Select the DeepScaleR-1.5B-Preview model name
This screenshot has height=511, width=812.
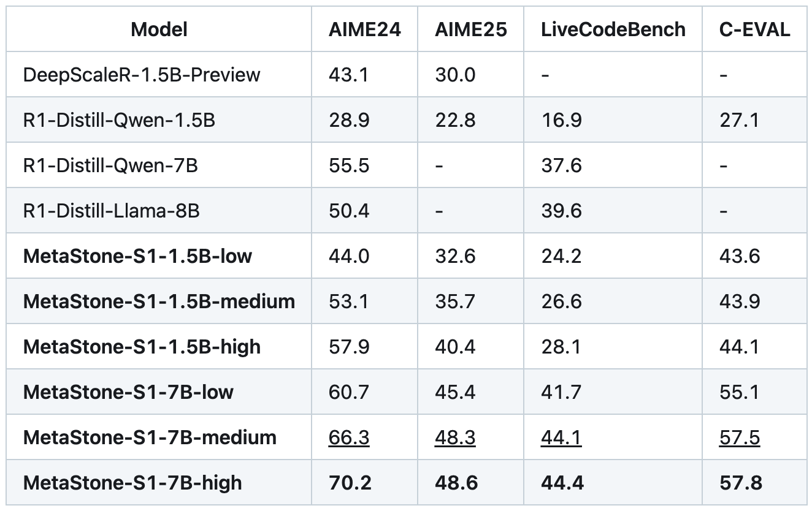click(142, 75)
